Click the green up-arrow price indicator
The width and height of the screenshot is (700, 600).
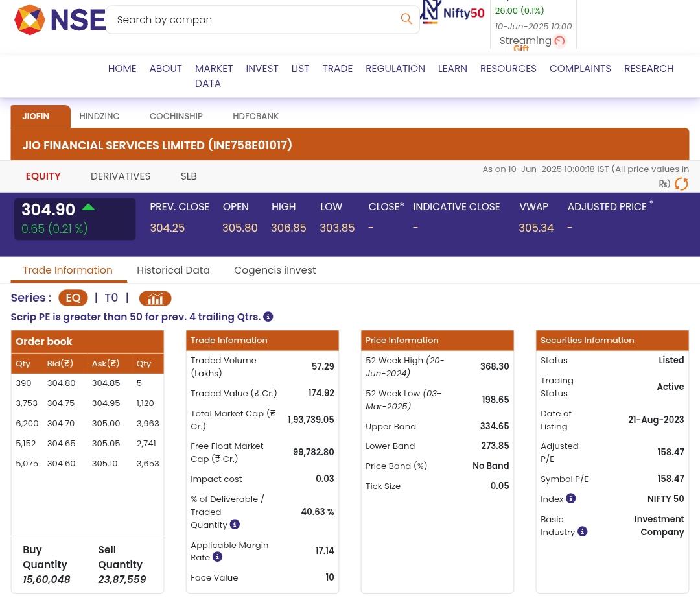point(88,207)
